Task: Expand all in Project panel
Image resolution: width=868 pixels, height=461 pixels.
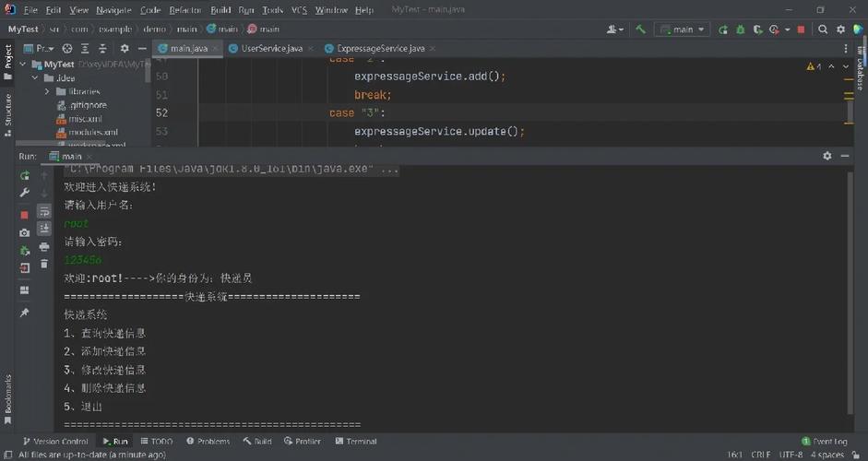Action: tap(85, 49)
